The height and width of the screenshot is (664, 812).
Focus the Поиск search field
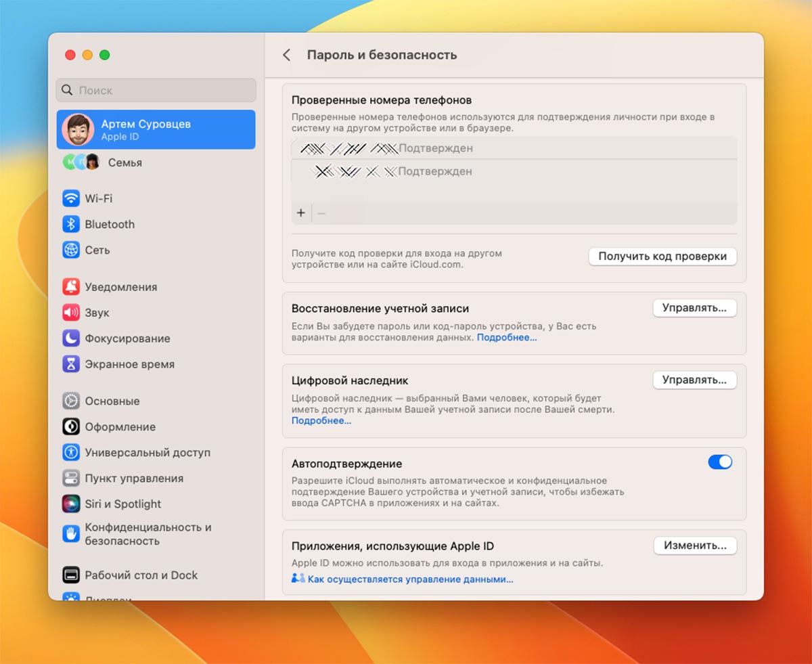click(x=156, y=90)
